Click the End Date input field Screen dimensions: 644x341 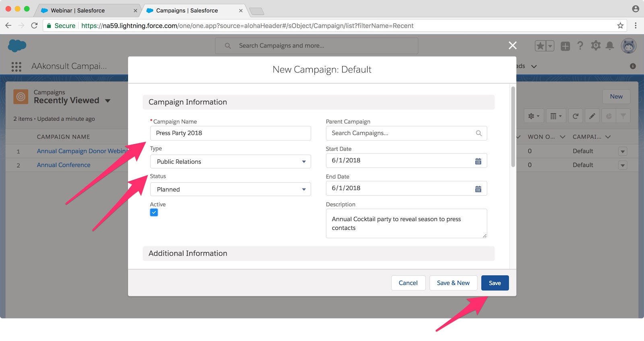click(x=407, y=188)
